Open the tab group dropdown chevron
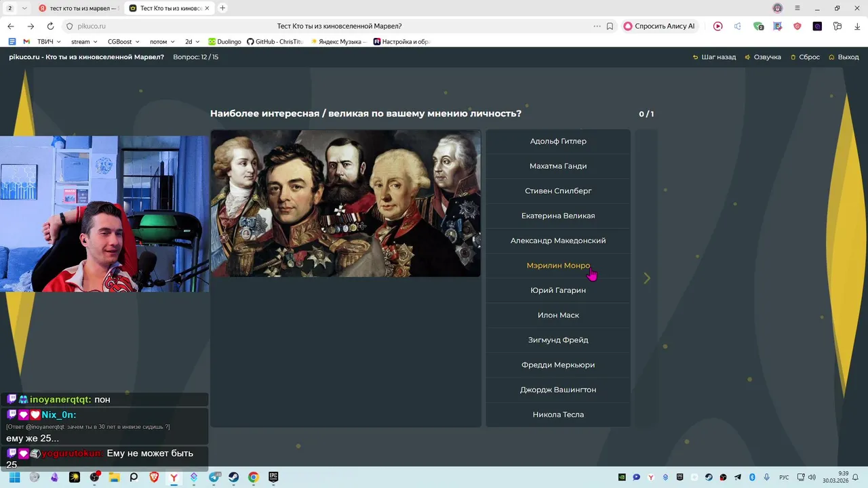This screenshot has height=488, width=868. point(25,8)
